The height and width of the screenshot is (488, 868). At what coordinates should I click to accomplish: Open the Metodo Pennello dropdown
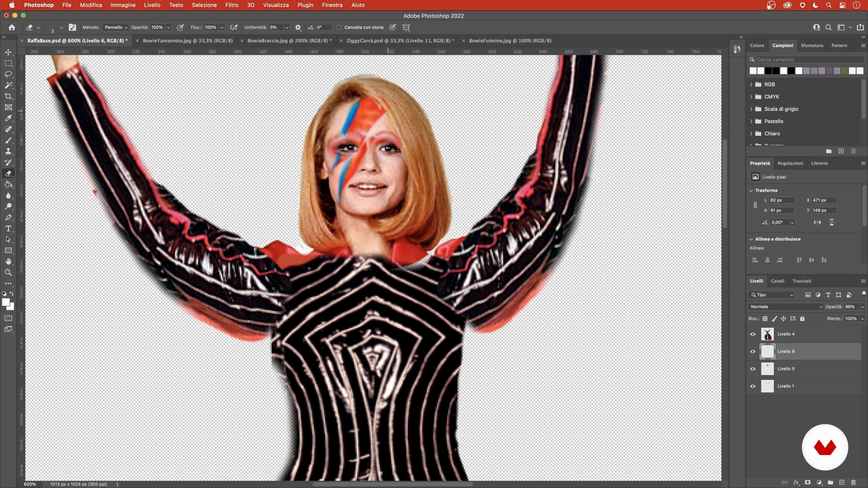pyautogui.click(x=116, y=27)
